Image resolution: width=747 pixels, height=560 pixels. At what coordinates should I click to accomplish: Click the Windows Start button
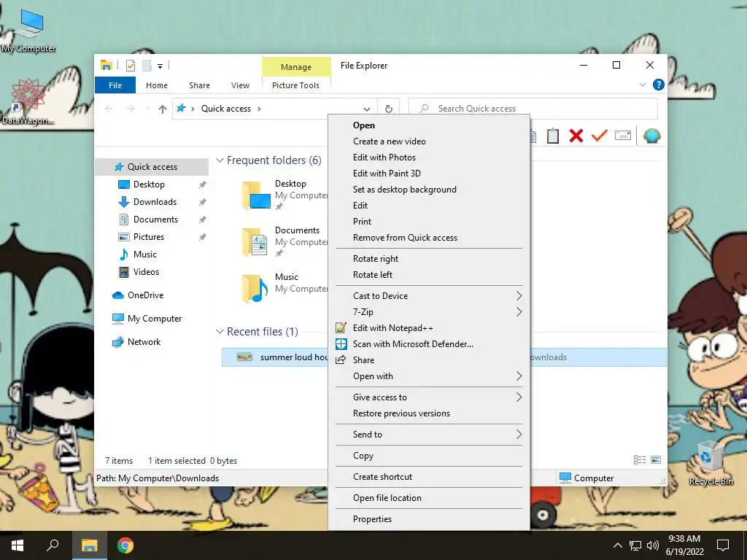coord(18,545)
